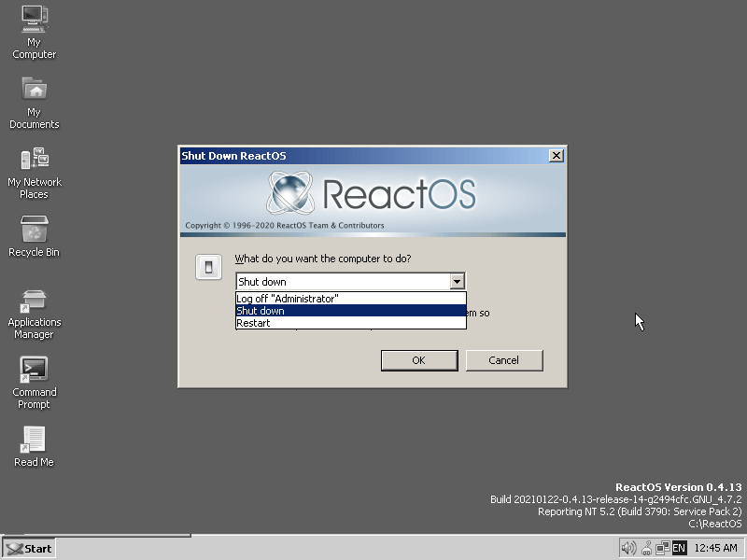Click the power switch icon in dialog
747x560 pixels.
click(x=208, y=267)
